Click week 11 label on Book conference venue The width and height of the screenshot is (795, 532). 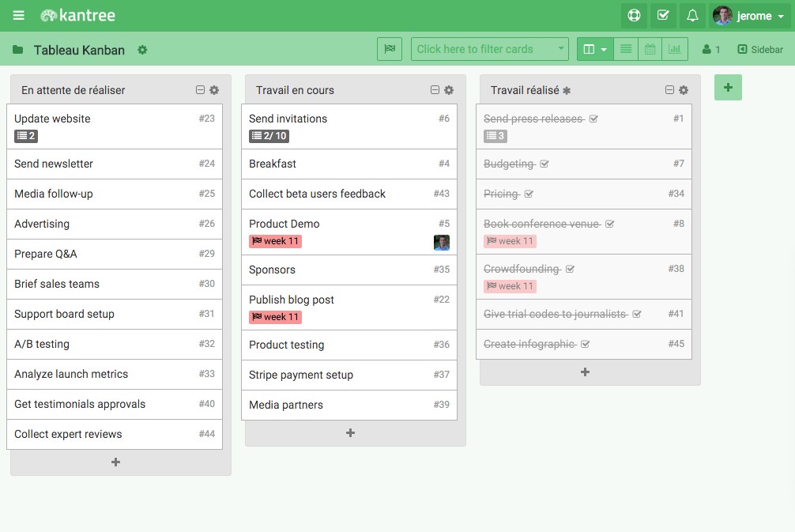pos(510,241)
